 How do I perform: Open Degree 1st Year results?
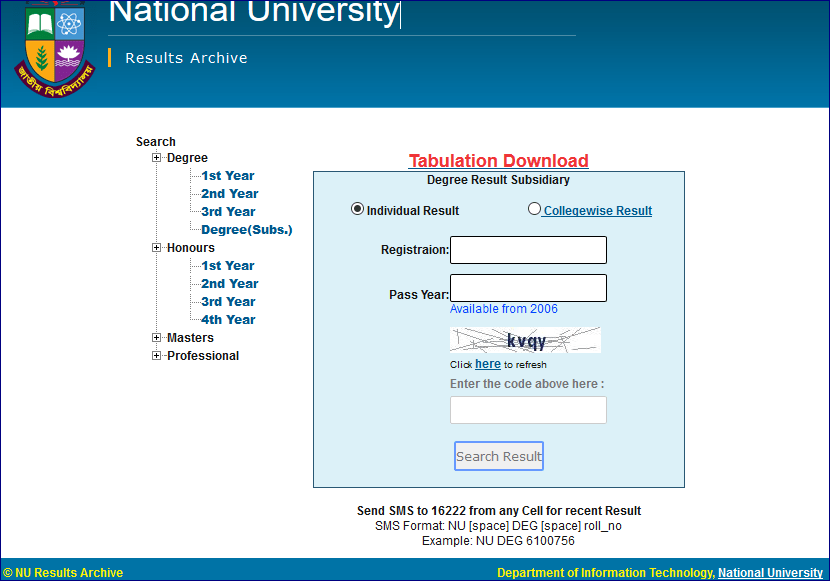(228, 176)
